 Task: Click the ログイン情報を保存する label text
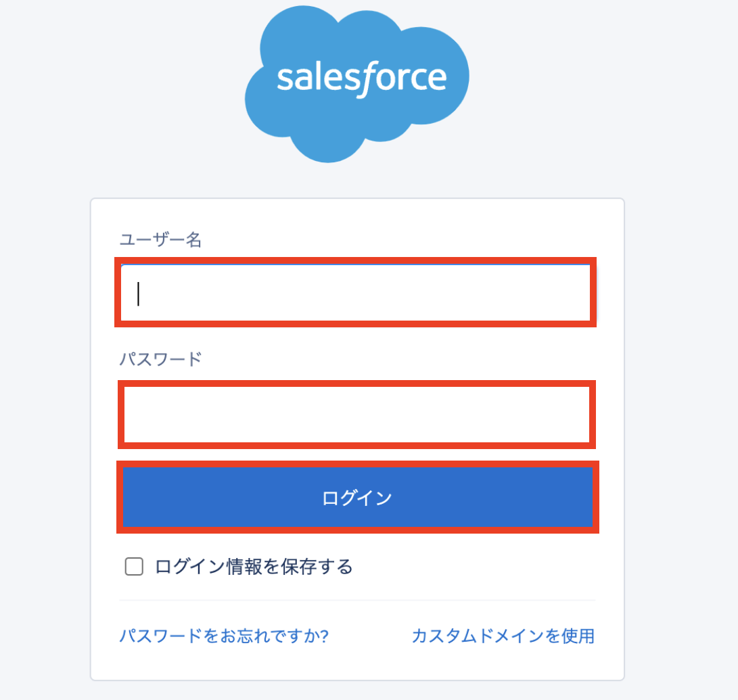coord(254,567)
